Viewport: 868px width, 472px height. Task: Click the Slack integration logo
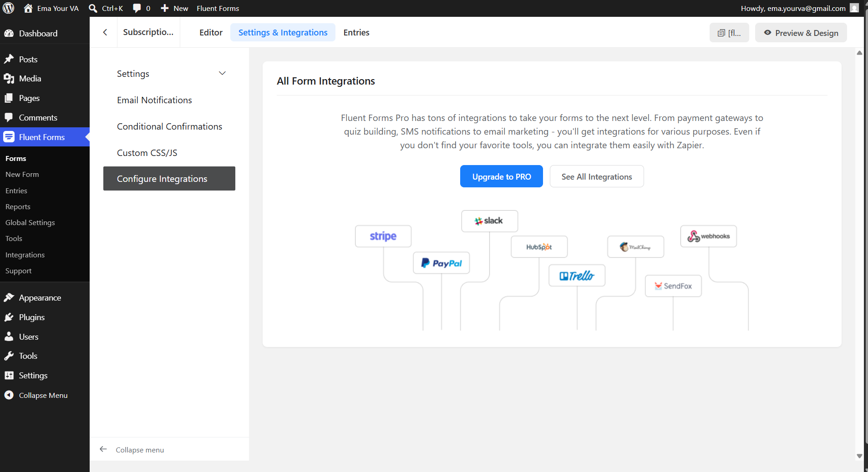490,221
